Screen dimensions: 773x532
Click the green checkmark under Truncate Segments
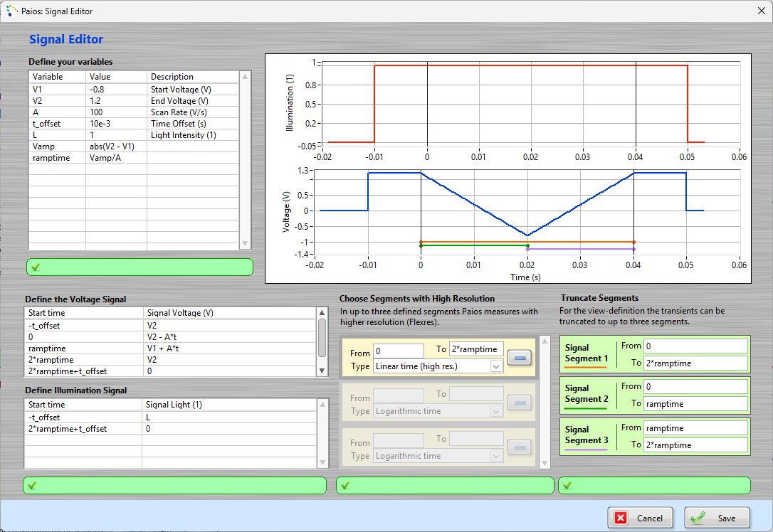(x=567, y=486)
